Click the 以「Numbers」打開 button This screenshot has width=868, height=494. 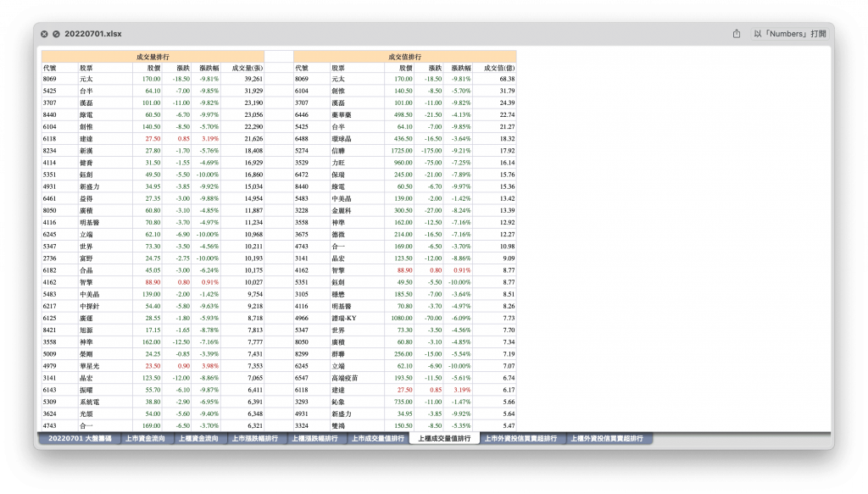[x=790, y=34]
